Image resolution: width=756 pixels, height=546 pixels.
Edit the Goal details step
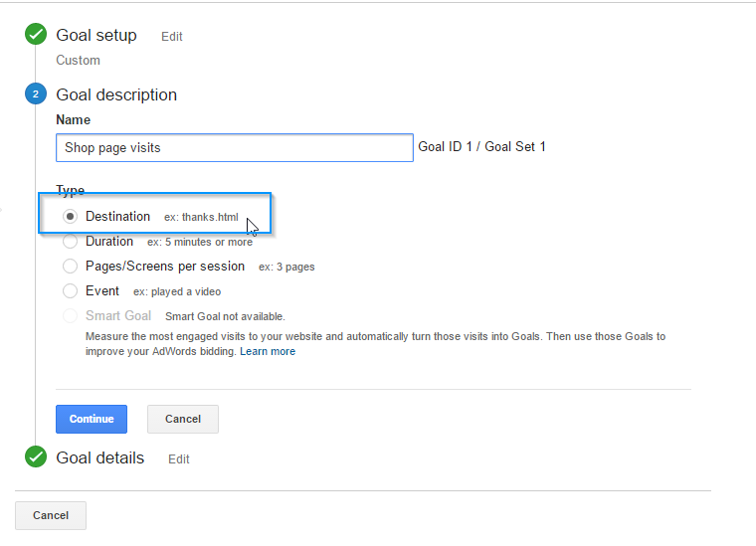(x=178, y=459)
